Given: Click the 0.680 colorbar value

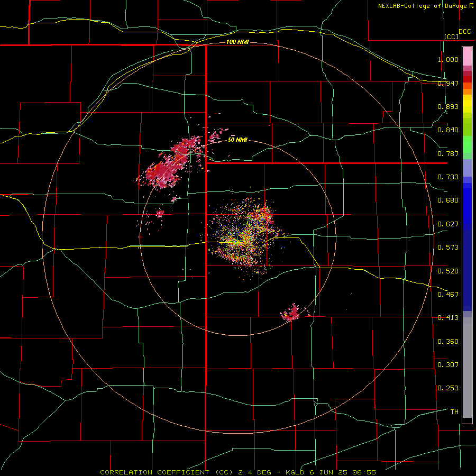Looking at the screenshot, I should pos(448,200).
